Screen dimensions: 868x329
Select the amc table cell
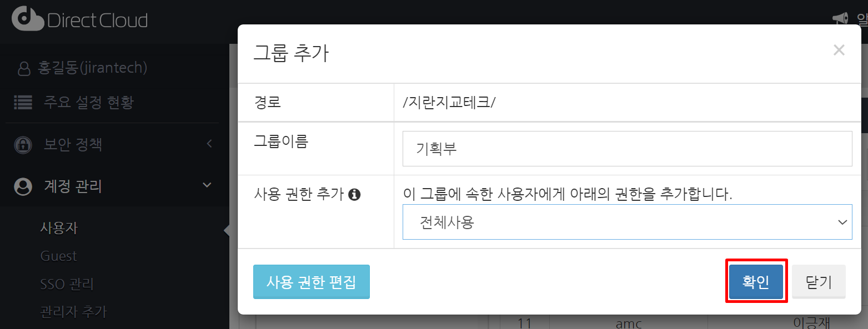pyautogui.click(x=629, y=323)
